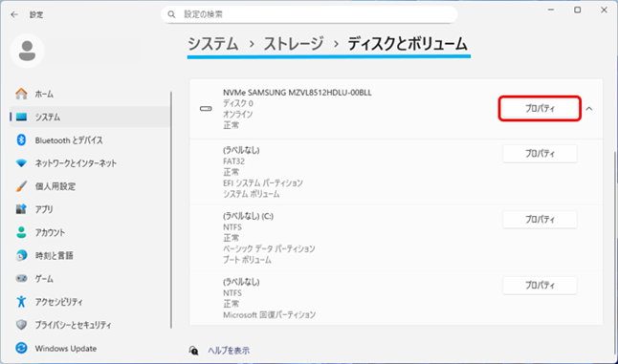Viewport: 618px width, 364px height.
Task: Maximize the Settings window
Action: (578, 10)
